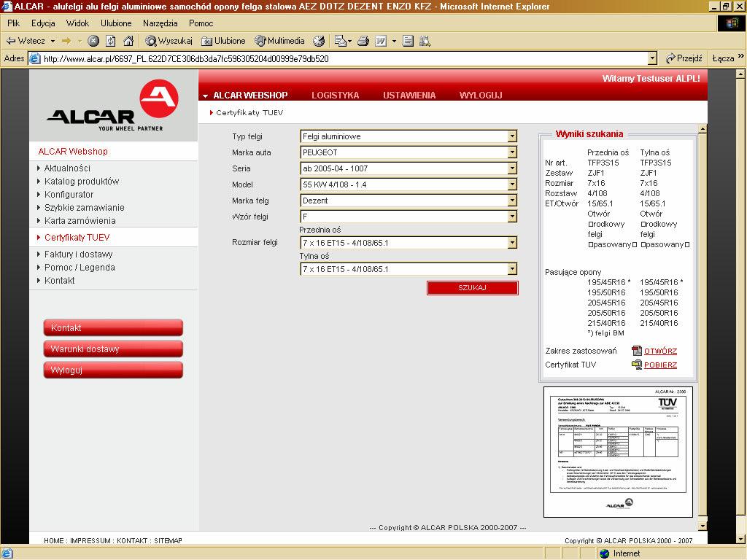This screenshot has height=560, width=747.
Task: Click the page icon beside the address
Action: [35, 58]
